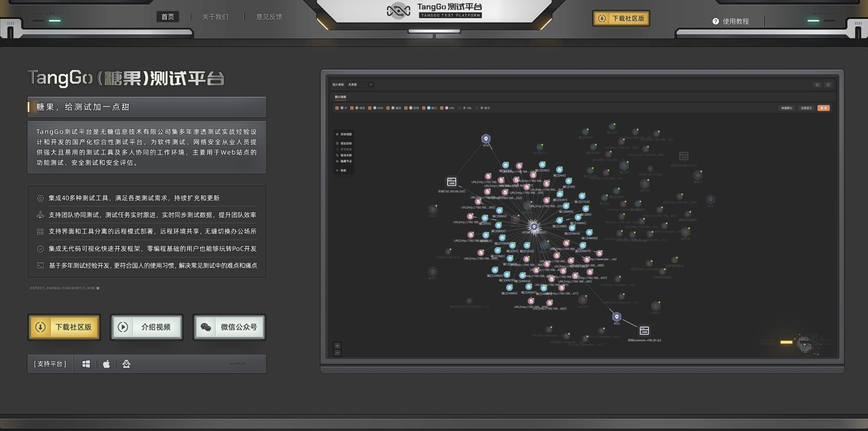Click the orange 查询 button
Viewport: 868px width, 431px height.
pyautogui.click(x=823, y=108)
